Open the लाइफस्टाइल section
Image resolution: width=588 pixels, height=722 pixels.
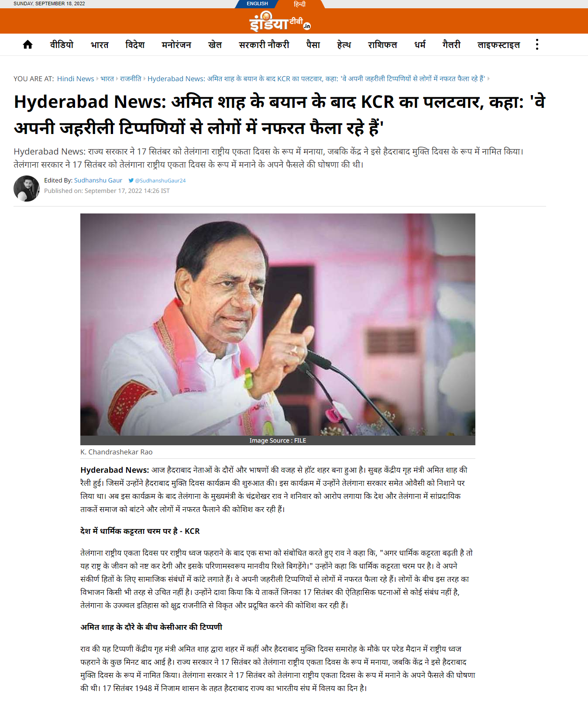click(x=499, y=45)
